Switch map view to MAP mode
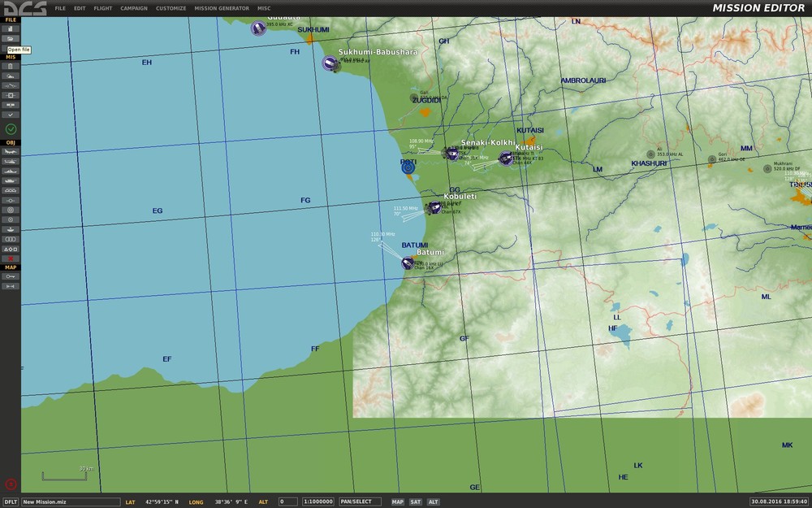This screenshot has width=812, height=508. point(397,501)
